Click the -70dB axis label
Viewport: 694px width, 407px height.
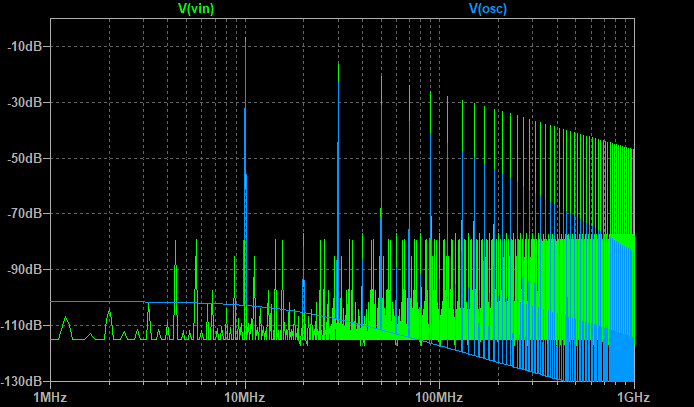click(25, 214)
